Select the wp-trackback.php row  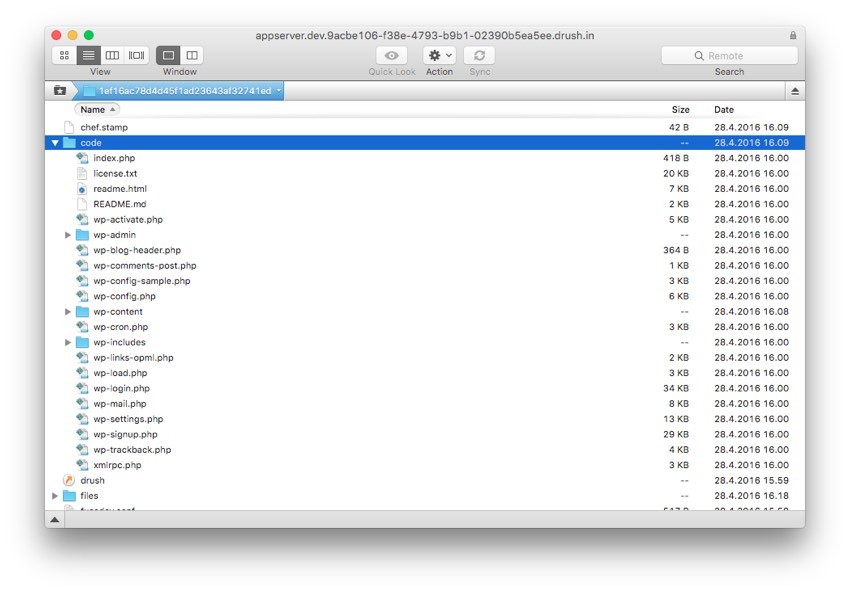tap(425, 450)
